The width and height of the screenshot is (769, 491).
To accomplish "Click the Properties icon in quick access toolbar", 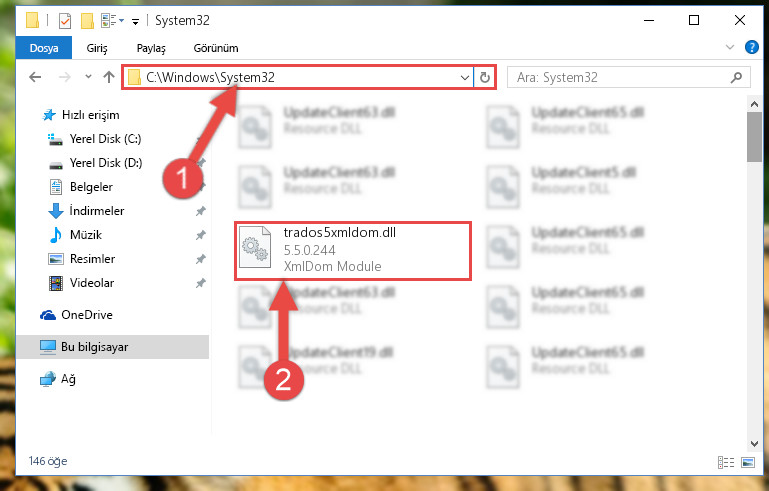I will pos(65,21).
